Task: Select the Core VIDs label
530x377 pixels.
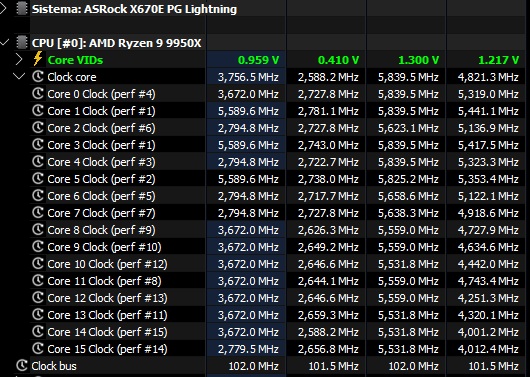Action: click(x=75, y=60)
